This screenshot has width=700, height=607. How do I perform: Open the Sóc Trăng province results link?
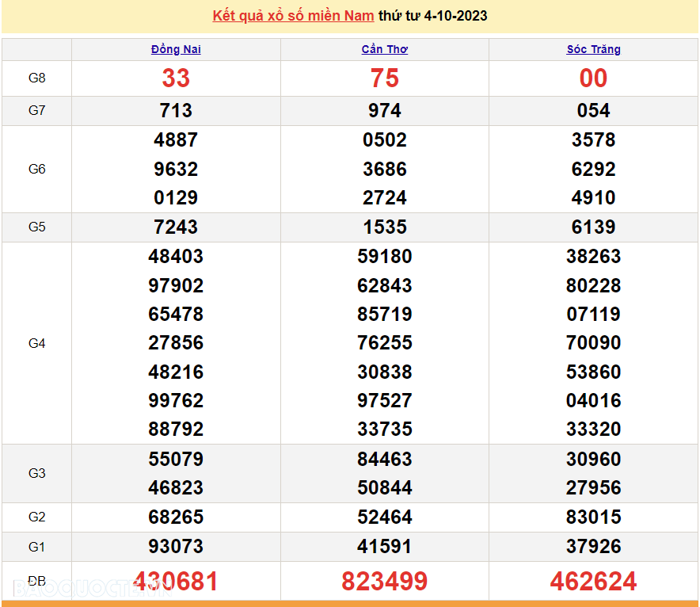pyautogui.click(x=592, y=48)
